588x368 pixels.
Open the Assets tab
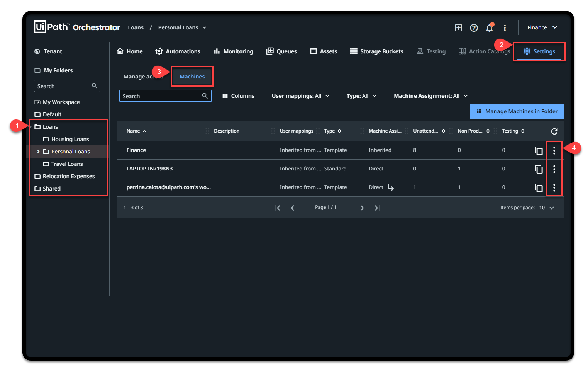pos(324,51)
